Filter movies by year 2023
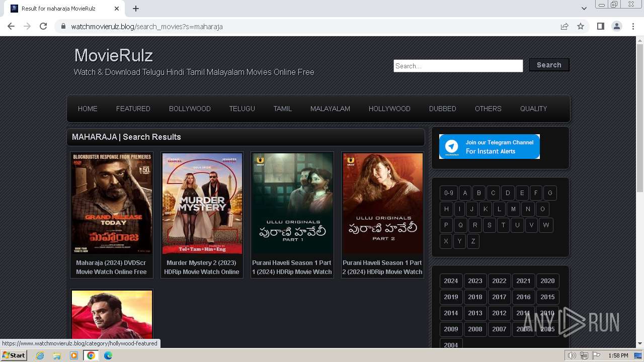This screenshot has width=644, height=362. tap(475, 281)
